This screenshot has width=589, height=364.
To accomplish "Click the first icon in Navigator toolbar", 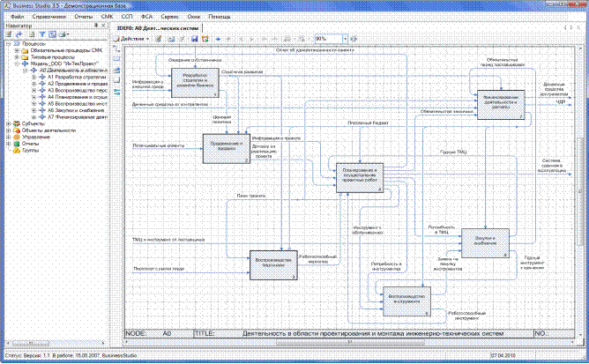I will coord(8,34).
